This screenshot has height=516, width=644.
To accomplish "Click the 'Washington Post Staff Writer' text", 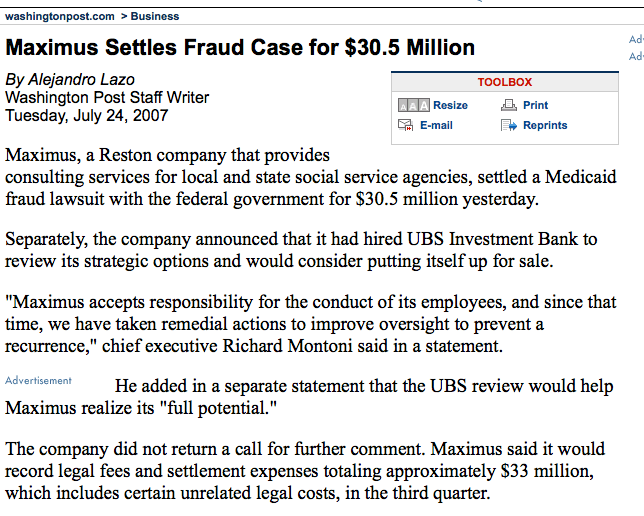I will point(107,97).
